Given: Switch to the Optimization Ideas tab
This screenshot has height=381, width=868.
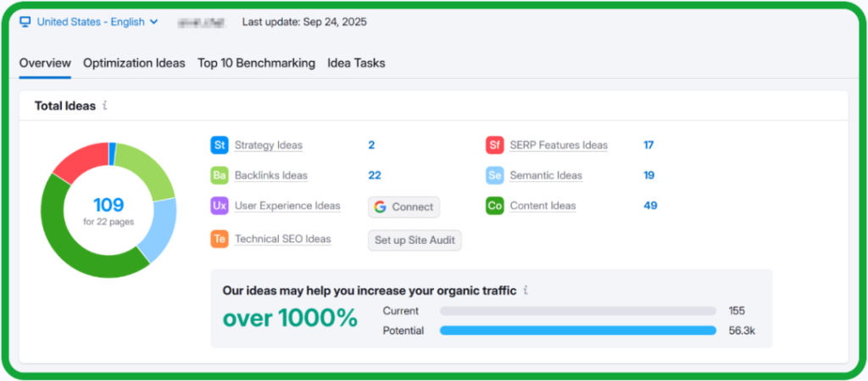Looking at the screenshot, I should click(x=134, y=63).
